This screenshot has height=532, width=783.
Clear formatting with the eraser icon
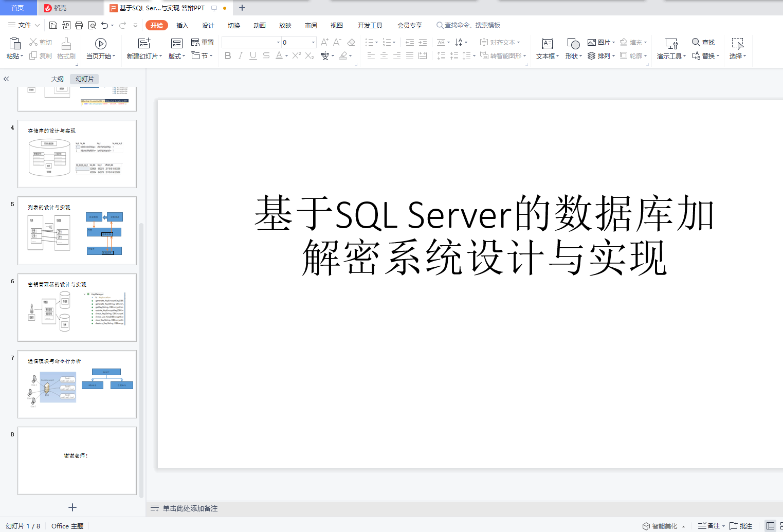tap(351, 42)
